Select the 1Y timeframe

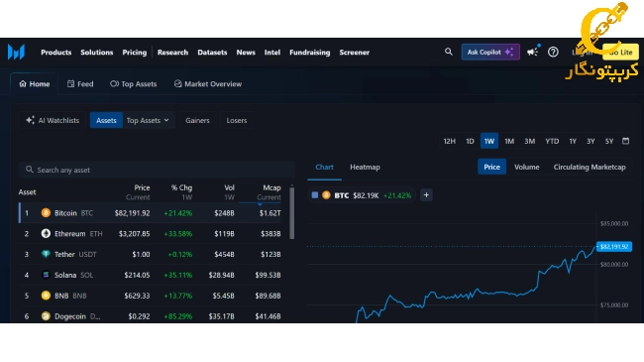coord(573,141)
